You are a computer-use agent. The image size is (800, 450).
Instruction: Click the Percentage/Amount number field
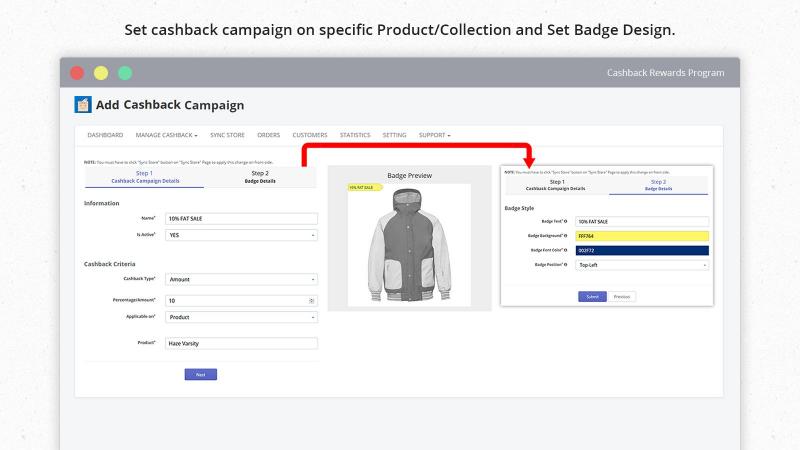241,301
